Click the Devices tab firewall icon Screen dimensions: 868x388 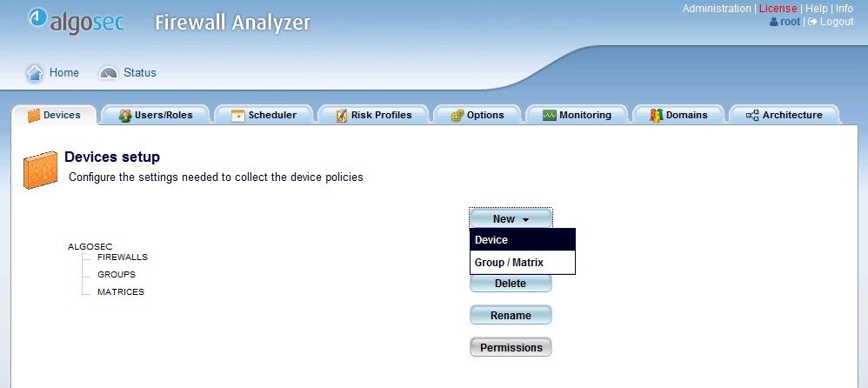34,116
